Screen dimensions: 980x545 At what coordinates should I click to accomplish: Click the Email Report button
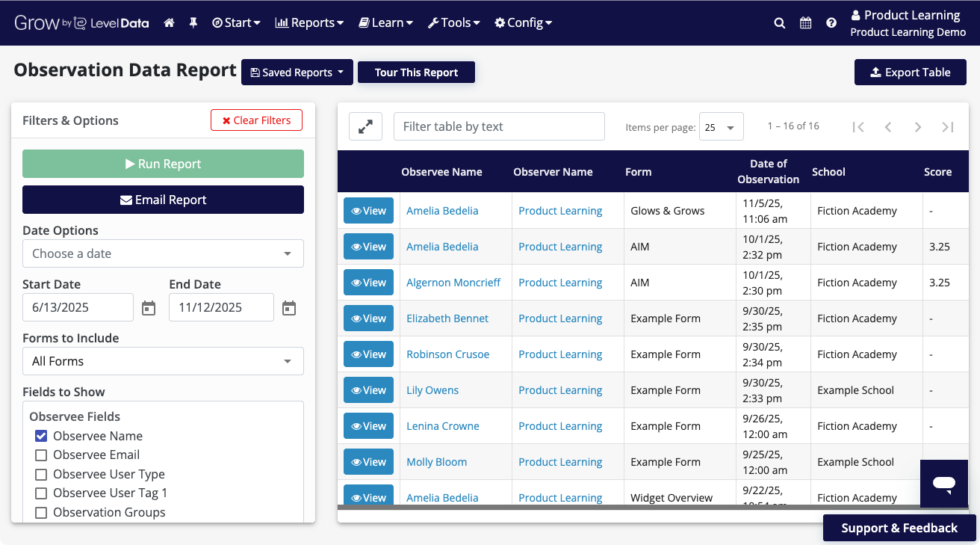pyautogui.click(x=163, y=200)
